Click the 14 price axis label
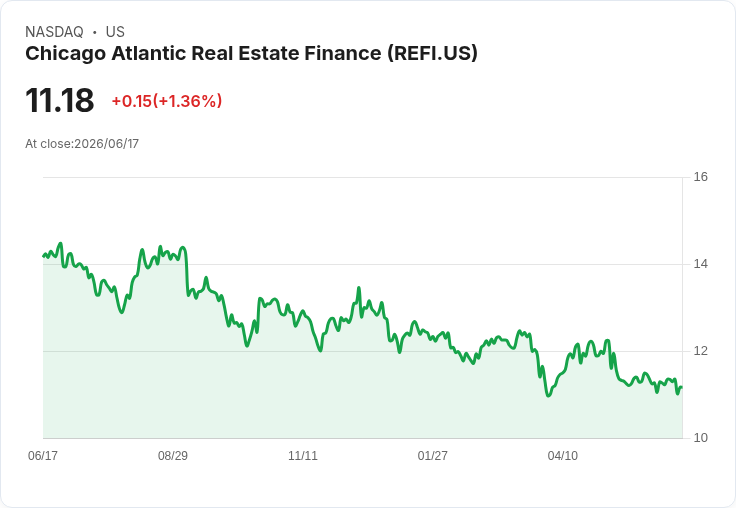Viewport: 736px width, 508px height. tap(700, 264)
